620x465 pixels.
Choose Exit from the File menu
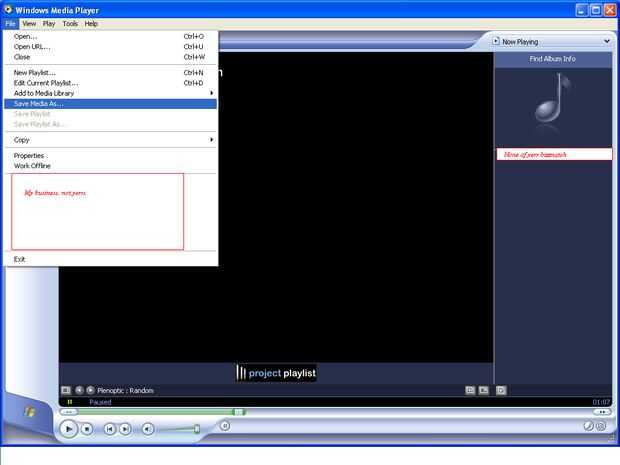point(111,259)
